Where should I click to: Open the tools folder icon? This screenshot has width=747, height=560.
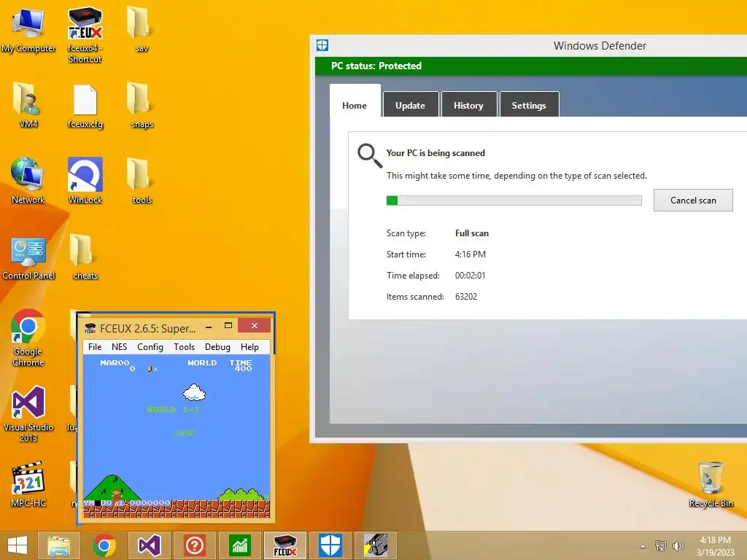point(142,180)
